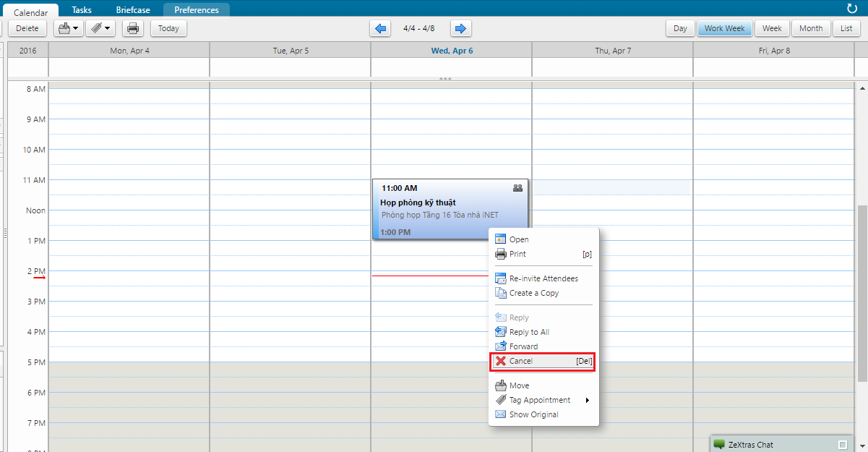Choose Open from the context menu

pyautogui.click(x=544, y=239)
